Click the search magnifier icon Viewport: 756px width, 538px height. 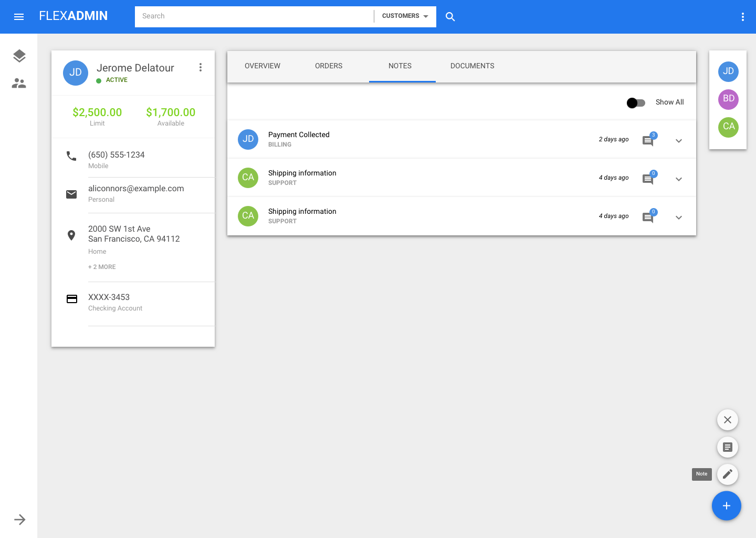450,17
